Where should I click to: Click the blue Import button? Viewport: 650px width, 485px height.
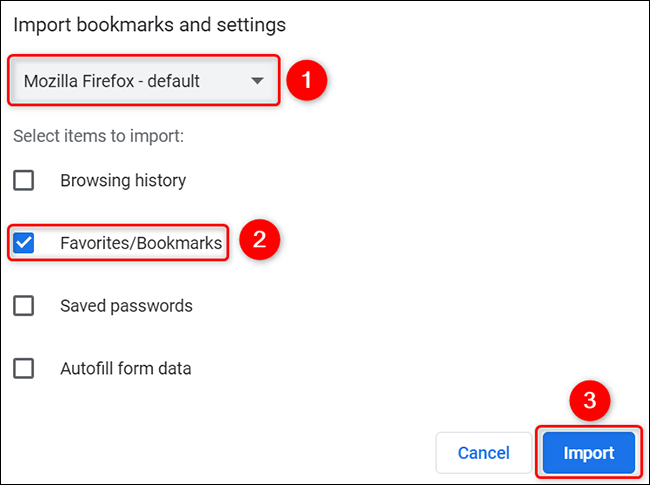(x=588, y=453)
